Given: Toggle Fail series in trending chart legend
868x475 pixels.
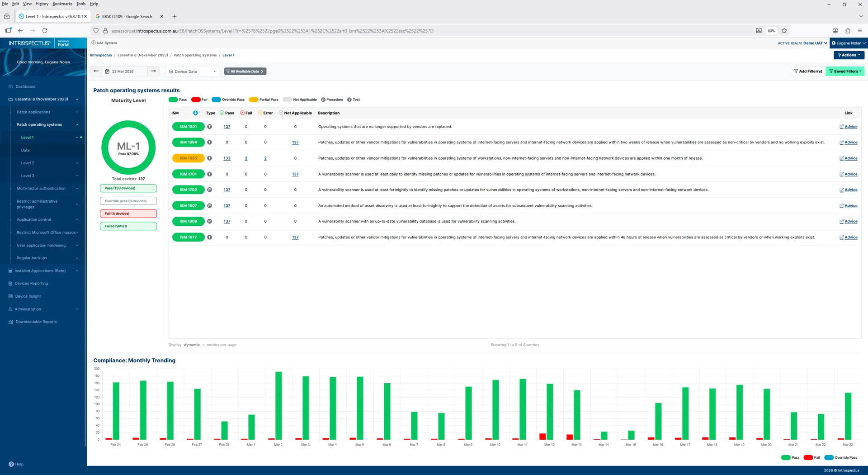Looking at the screenshot, I should [812, 457].
